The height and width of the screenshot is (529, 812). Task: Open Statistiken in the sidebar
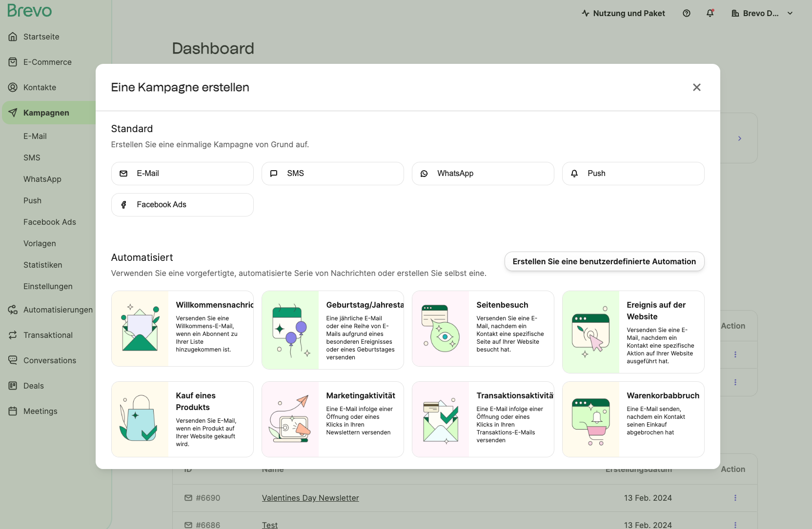43,265
